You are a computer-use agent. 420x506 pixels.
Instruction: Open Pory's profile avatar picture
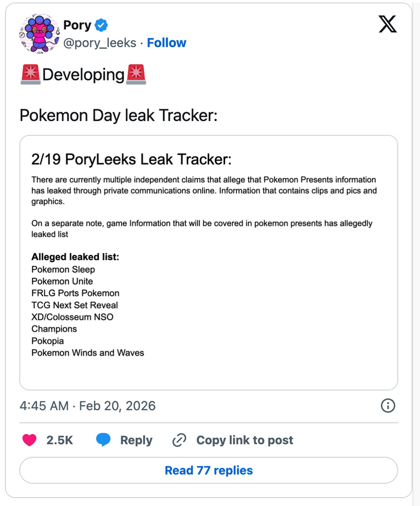coord(39,34)
